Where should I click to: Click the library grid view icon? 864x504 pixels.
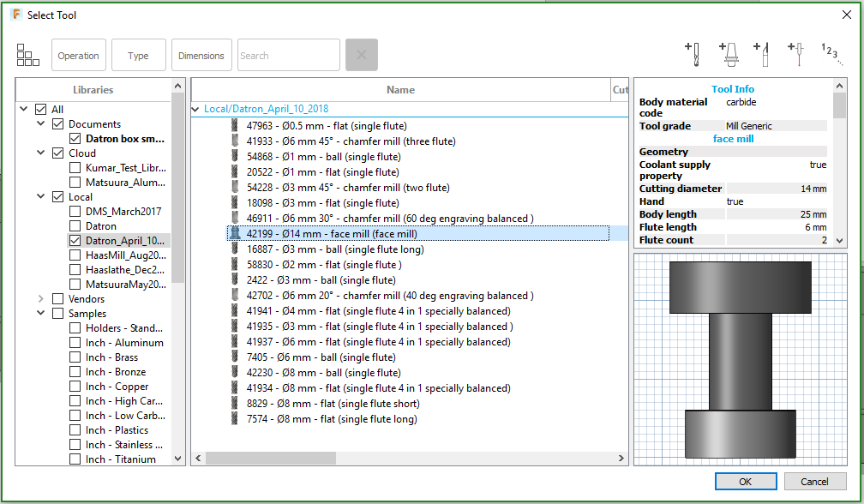[x=27, y=55]
